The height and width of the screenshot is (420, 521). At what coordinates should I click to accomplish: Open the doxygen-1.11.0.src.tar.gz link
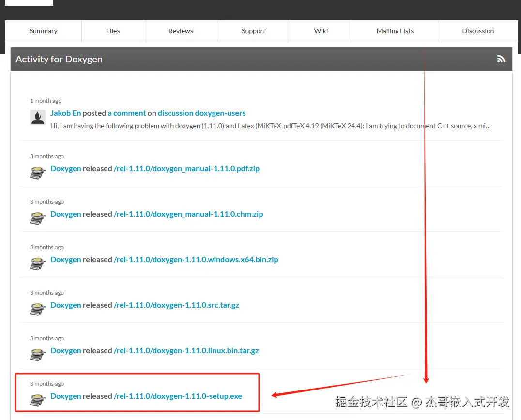(176, 305)
